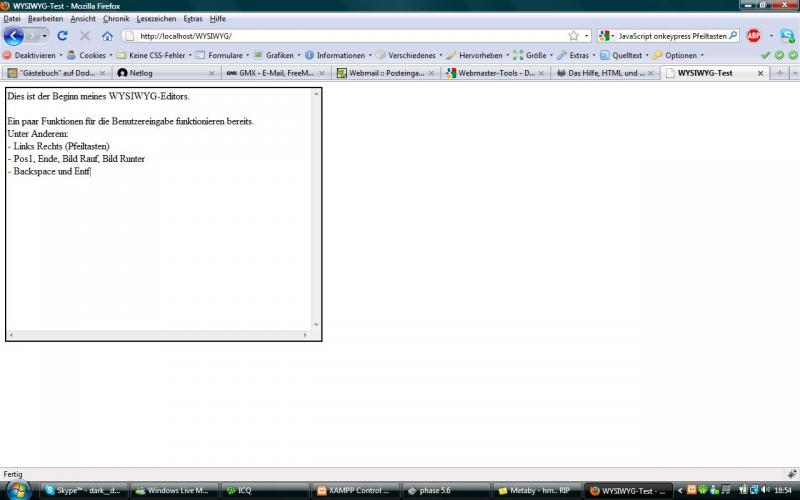Click the localhost address bar
Screen dimensions: 800x500
click(x=350, y=36)
